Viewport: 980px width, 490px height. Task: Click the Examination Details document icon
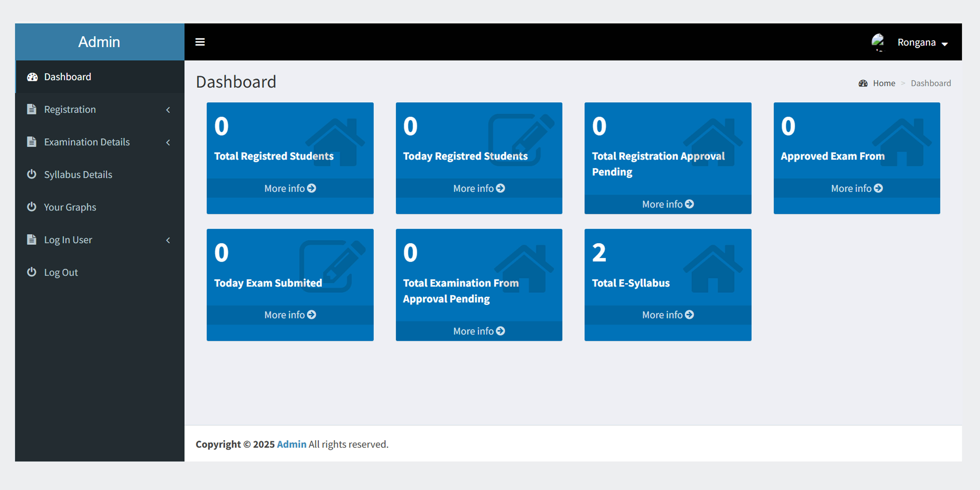pos(32,142)
